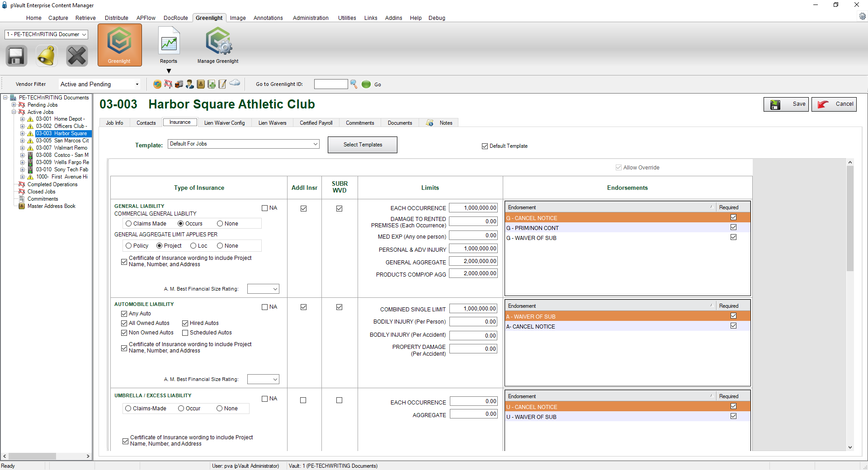The width and height of the screenshot is (868, 470).
Task: Click the settings gear icon at top right
Action: (x=862, y=17)
